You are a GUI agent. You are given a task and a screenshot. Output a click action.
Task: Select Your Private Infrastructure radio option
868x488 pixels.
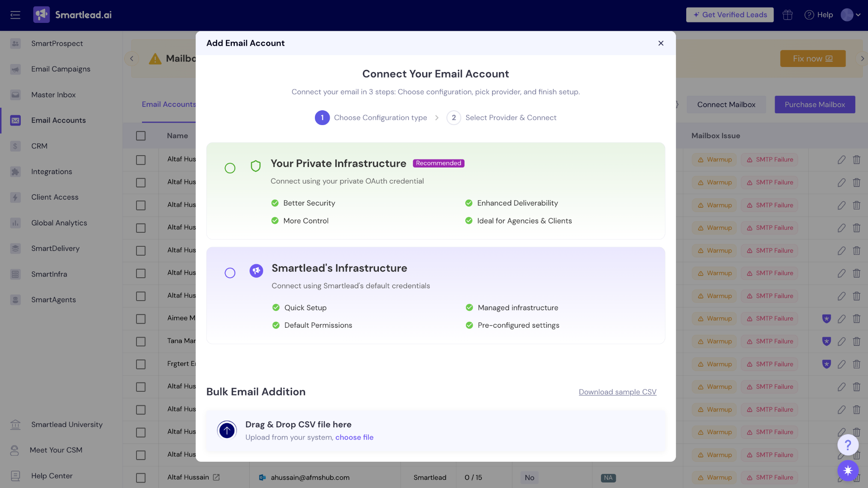(230, 168)
